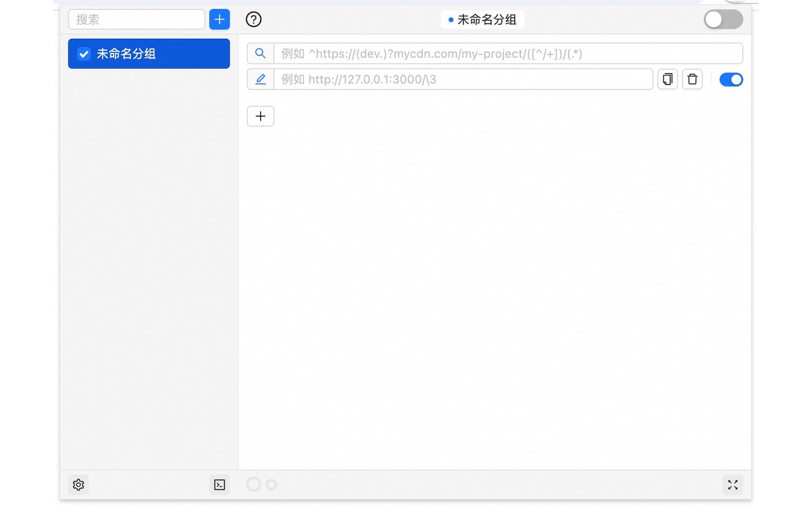Click the blue add group plus button
This screenshot has width=812, height=508.
[219, 20]
